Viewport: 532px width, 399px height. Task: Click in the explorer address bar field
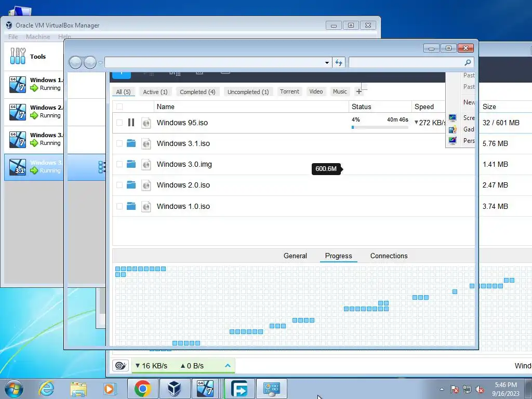coord(218,62)
